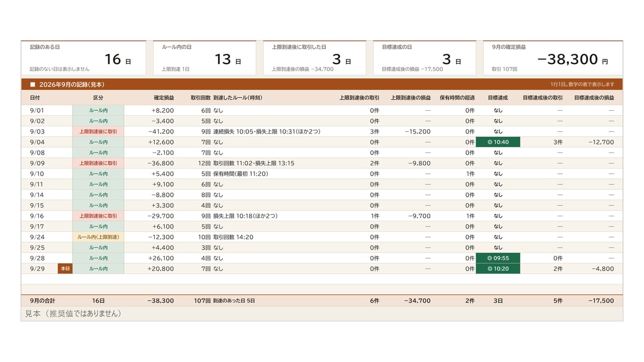Select the "日付" column header
Image resolution: width=644 pixels, height=362 pixels.
point(35,98)
